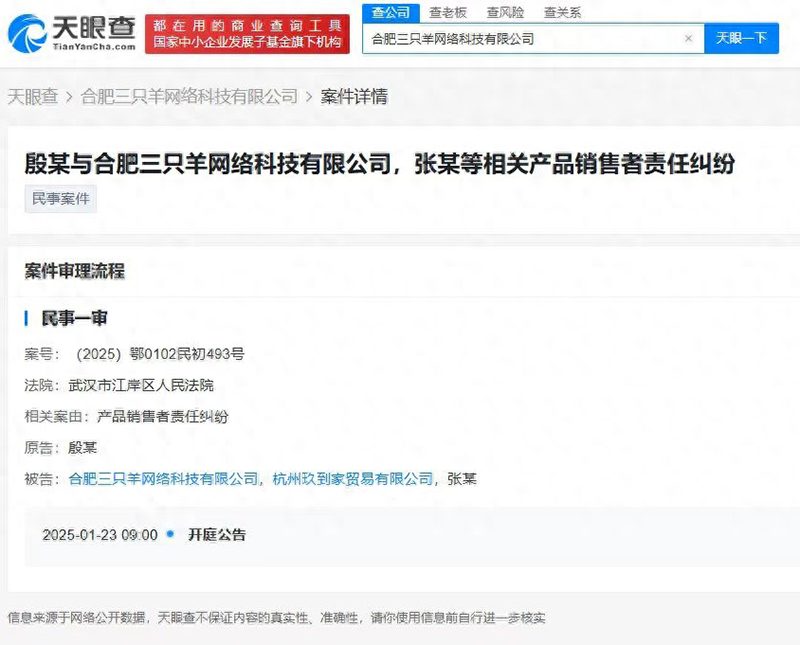800x645 pixels.
Task: Click defendant name 张某
Action: (462, 479)
